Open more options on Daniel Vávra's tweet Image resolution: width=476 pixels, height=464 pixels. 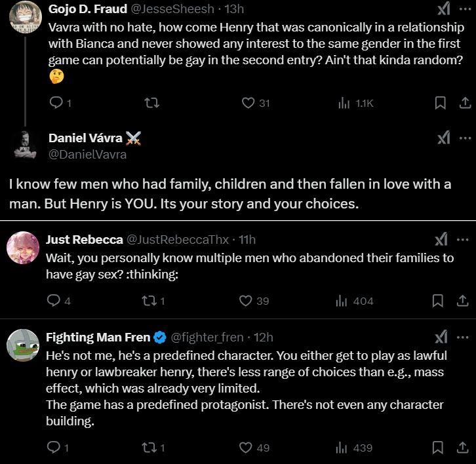pos(465,138)
